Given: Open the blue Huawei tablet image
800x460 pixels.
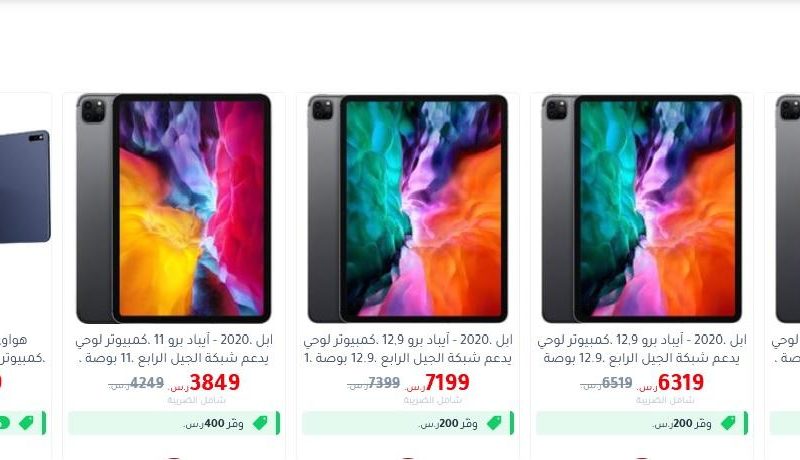Looking at the screenshot, I should pos(25,187).
